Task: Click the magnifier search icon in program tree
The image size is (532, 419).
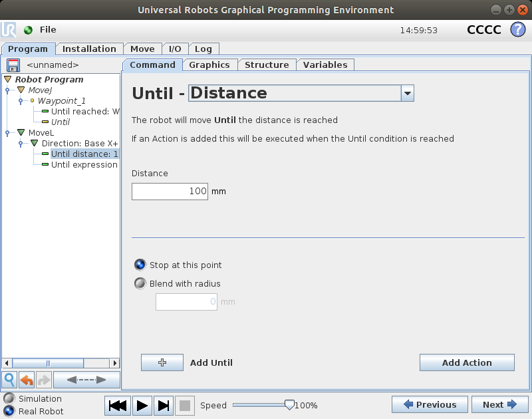Action: (9, 380)
